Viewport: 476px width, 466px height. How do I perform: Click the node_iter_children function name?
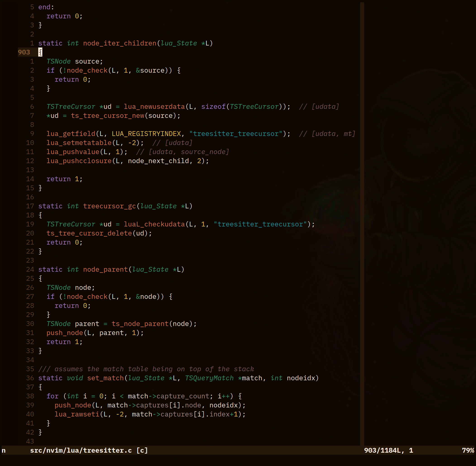pos(120,43)
